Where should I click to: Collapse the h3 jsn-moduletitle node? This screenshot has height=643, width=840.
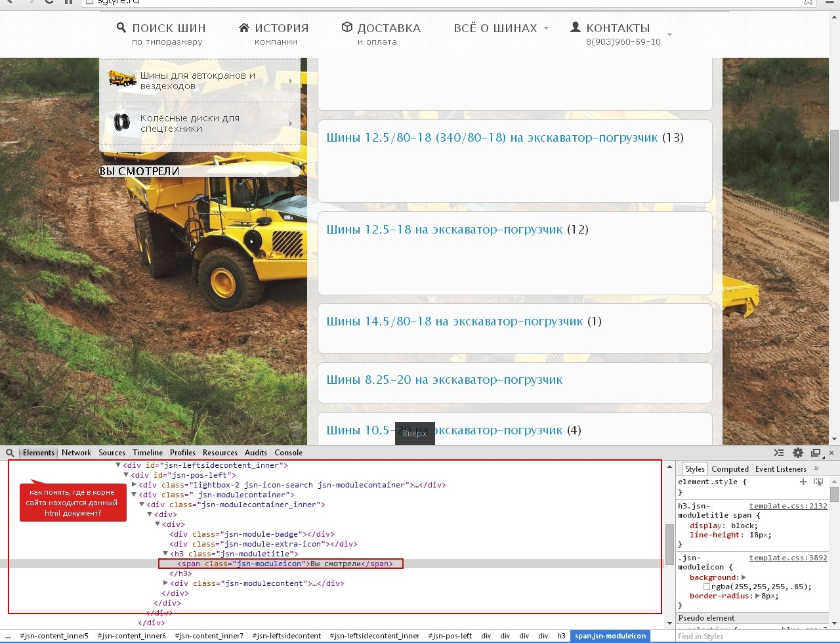(165, 554)
